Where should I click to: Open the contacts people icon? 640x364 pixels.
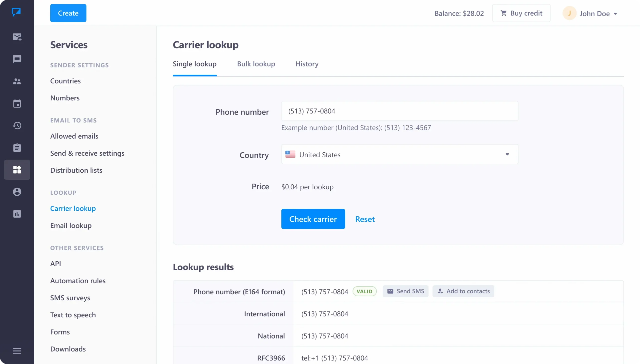point(17,81)
